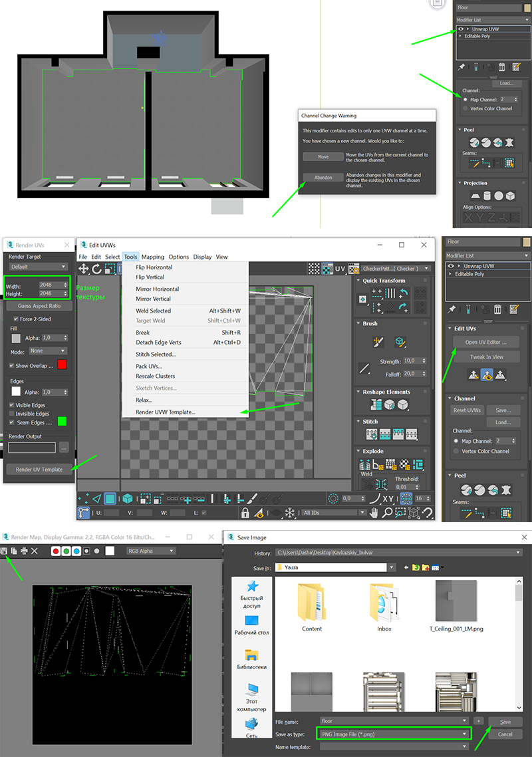Choose Pack UVs from Tools menu
532x757 pixels.
(149, 367)
